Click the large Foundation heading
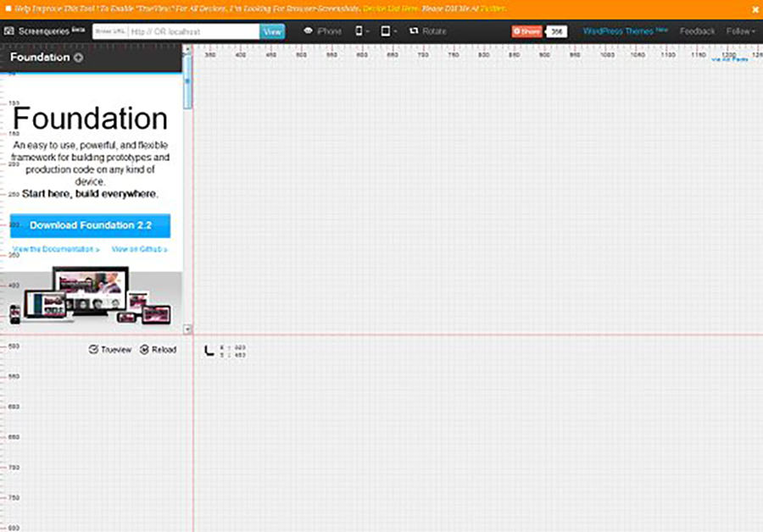Viewport: 763px width, 532px height. point(90,118)
